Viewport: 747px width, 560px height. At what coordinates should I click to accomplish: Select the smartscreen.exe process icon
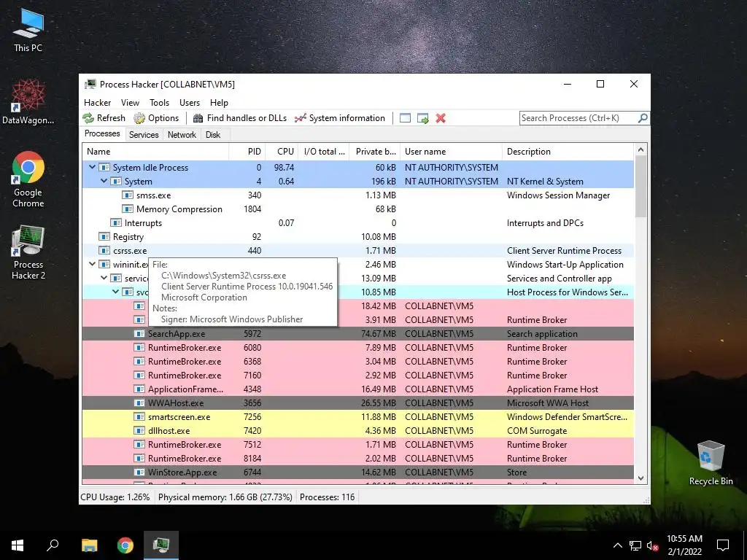(139, 416)
